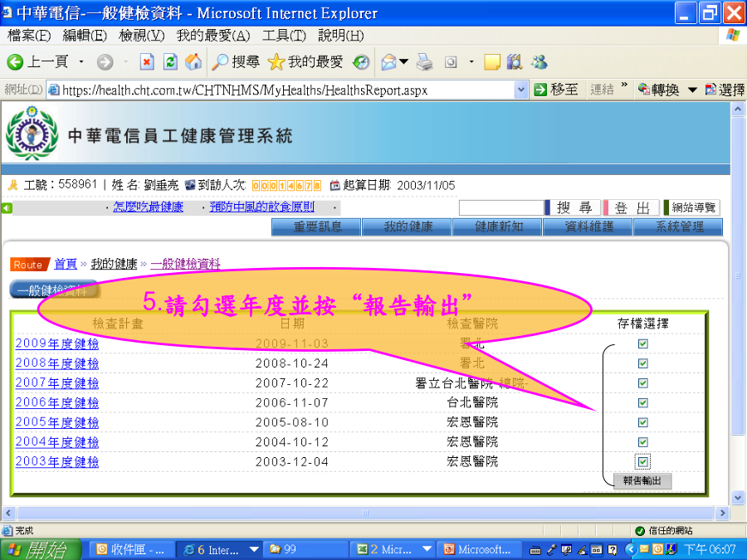Open the 2005年度健檢 report link
The width and height of the screenshot is (747, 560).
tap(56, 422)
